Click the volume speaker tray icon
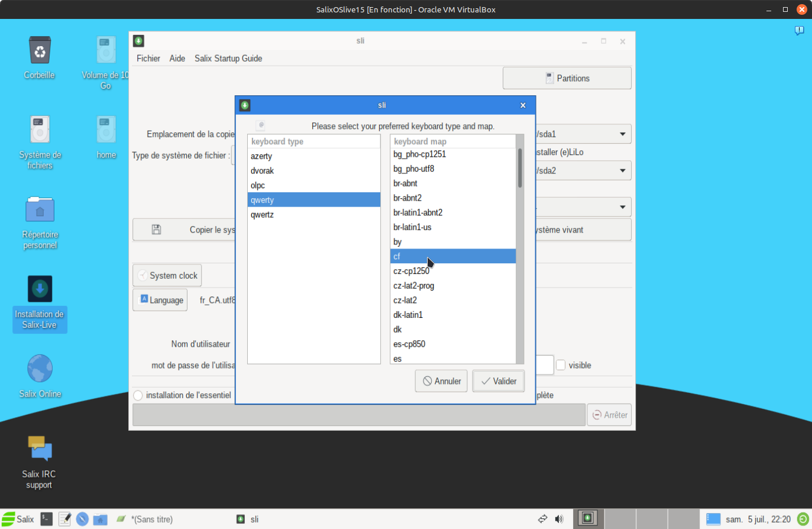The height and width of the screenshot is (529, 812). point(559,519)
